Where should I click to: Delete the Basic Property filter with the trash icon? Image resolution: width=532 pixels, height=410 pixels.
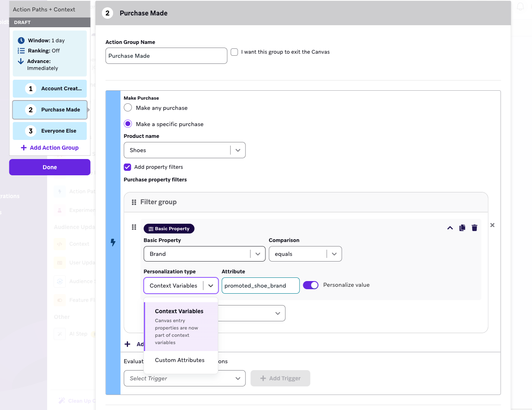click(x=474, y=228)
